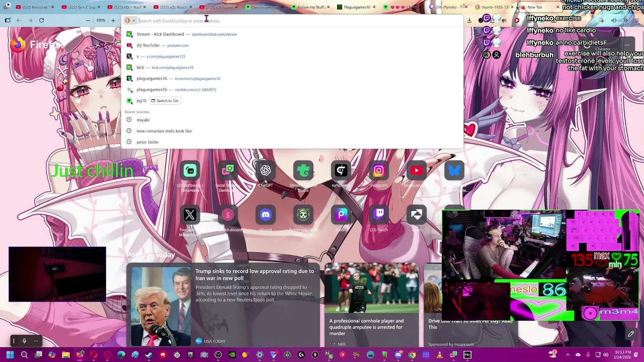
Task: Open the Social Stream Dashboard shortcut
Action: click(x=228, y=171)
